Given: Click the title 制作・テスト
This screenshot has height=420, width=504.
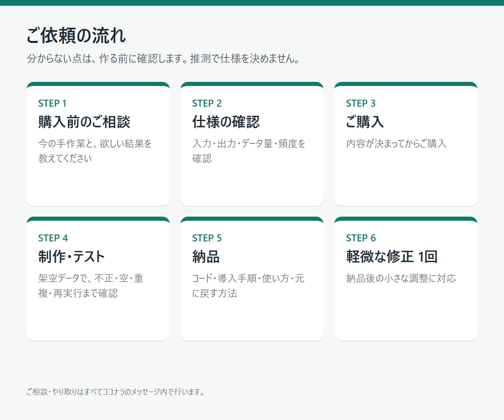Looking at the screenshot, I should tap(71, 257).
